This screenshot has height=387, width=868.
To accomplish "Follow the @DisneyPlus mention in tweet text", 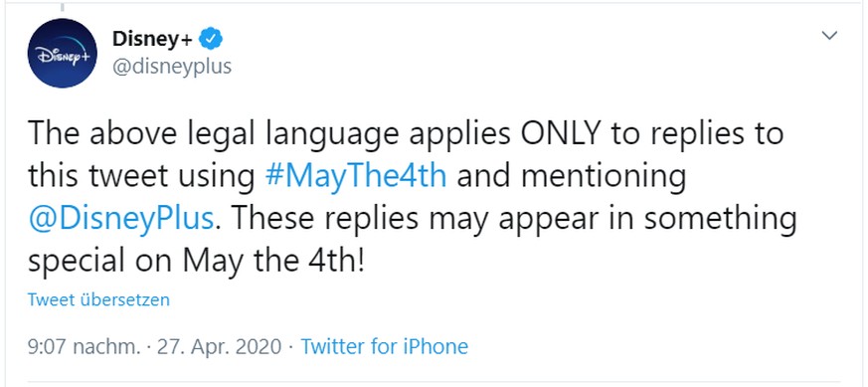I will tap(121, 219).
